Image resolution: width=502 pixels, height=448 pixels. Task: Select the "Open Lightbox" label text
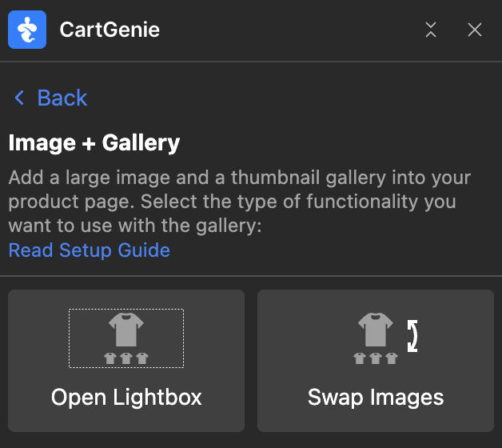point(126,397)
